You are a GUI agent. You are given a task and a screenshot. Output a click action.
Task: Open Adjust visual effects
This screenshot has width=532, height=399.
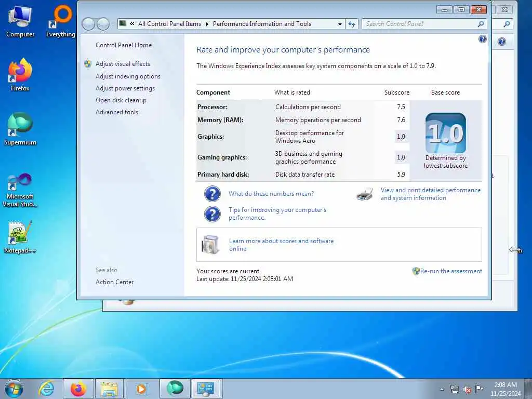click(123, 64)
